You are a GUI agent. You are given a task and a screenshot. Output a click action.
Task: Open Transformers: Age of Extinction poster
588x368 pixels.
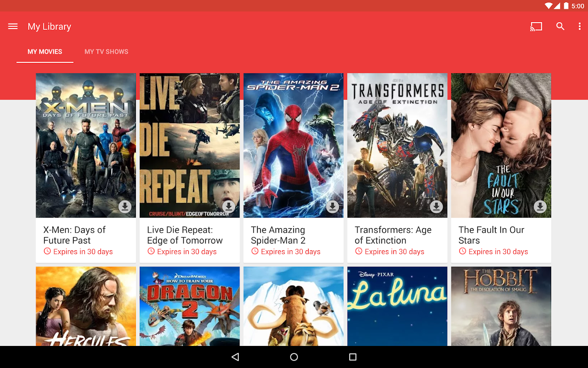(397, 146)
